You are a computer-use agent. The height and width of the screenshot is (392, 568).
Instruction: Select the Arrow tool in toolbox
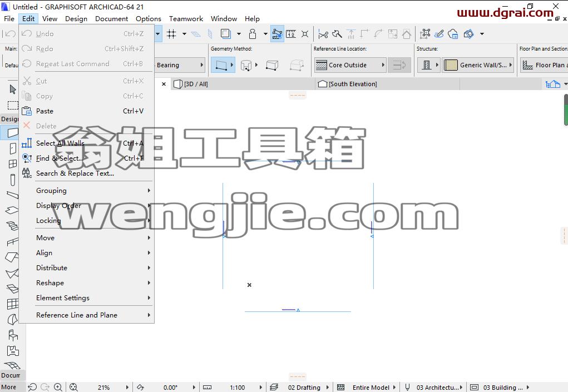[13, 89]
